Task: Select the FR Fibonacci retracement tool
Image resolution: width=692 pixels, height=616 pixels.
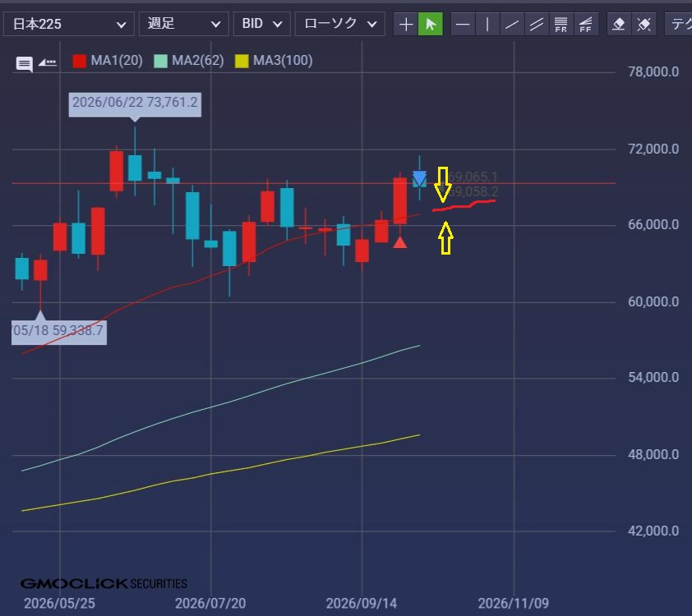Action: pos(561,24)
